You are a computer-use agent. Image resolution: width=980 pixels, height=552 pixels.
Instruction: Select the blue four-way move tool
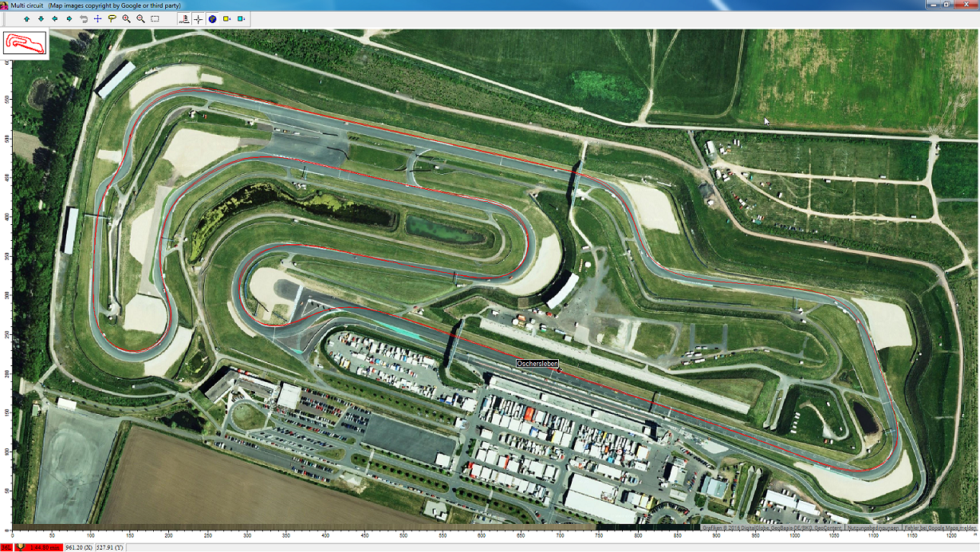click(98, 18)
